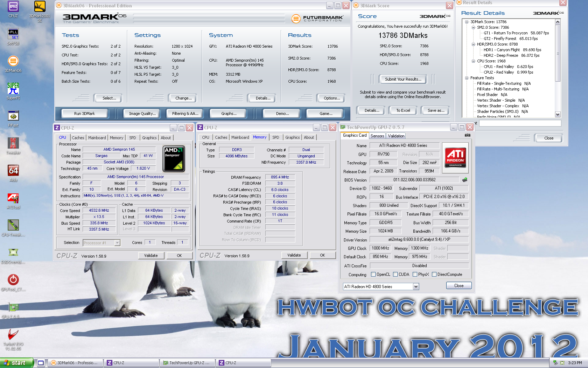Click the ATI Radeon logo in GPU-Z
588x368 pixels.
(455, 158)
